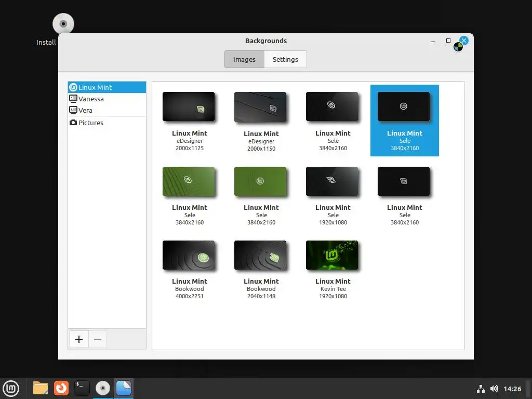
Task: Click the 14:26 clock in taskbar
Action: [512, 389]
